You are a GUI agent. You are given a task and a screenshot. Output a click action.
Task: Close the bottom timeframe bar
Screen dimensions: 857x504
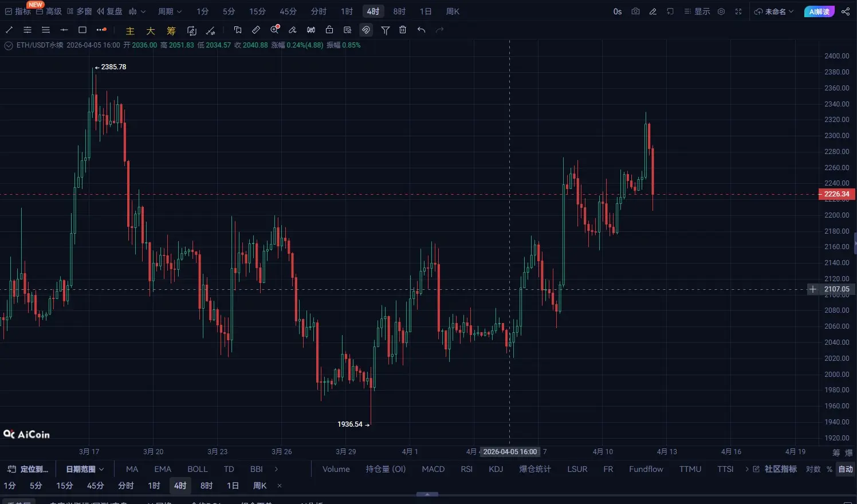[280, 486]
